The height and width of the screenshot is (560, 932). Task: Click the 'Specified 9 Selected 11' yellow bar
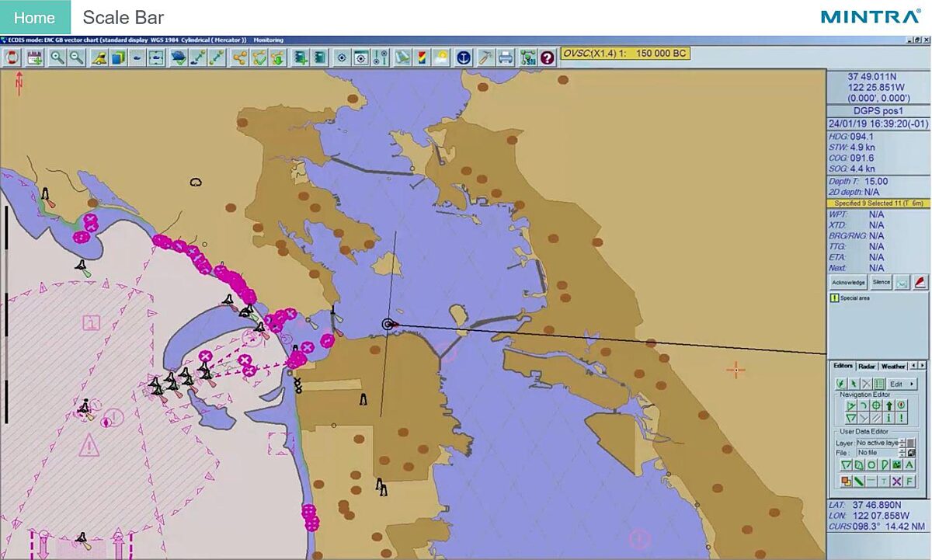[878, 203]
